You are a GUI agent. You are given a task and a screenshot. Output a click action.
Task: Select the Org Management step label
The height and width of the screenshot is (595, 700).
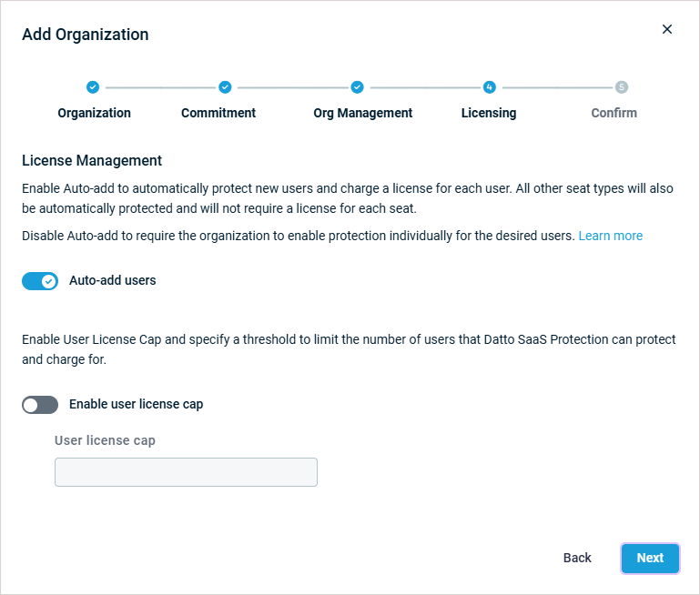click(362, 113)
